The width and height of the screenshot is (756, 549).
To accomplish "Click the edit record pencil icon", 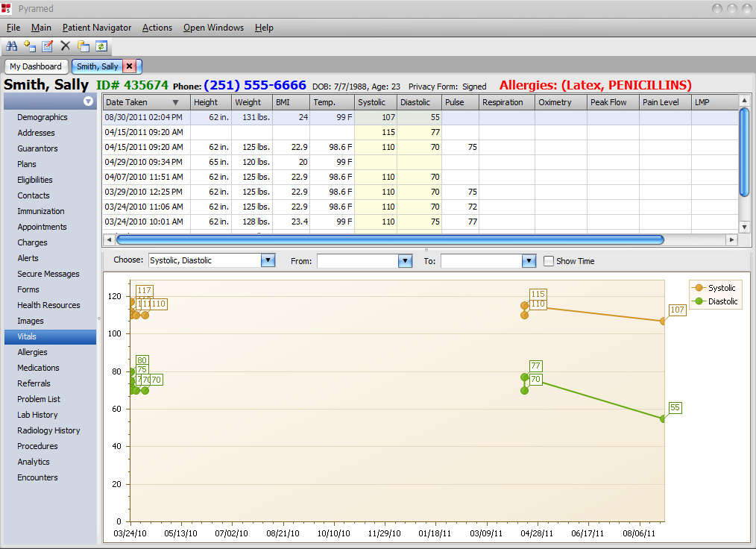I will click(47, 46).
